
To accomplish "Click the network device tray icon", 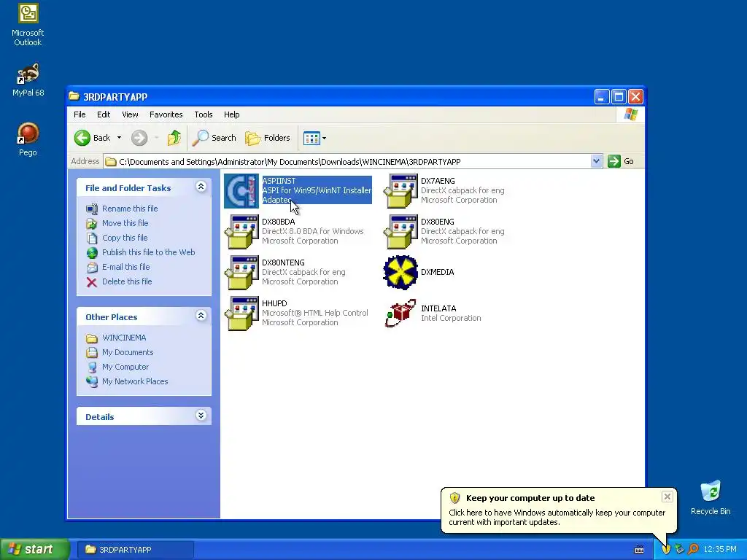I will (679, 550).
